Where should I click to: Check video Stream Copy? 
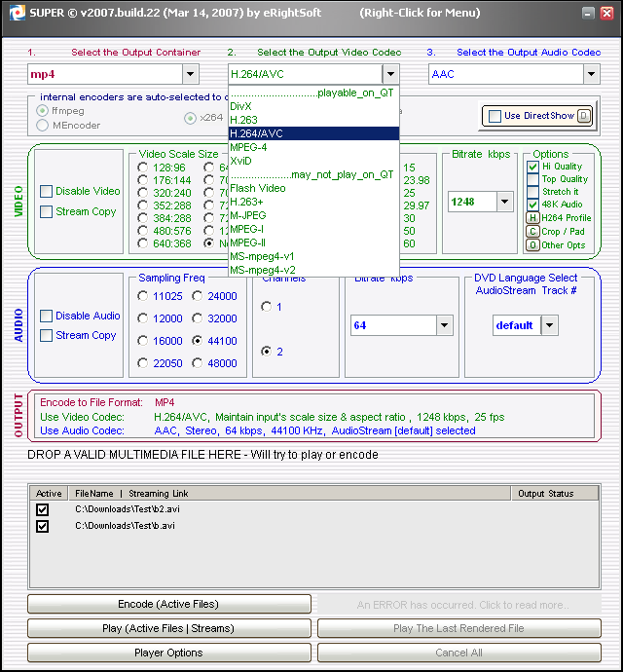coord(47,211)
